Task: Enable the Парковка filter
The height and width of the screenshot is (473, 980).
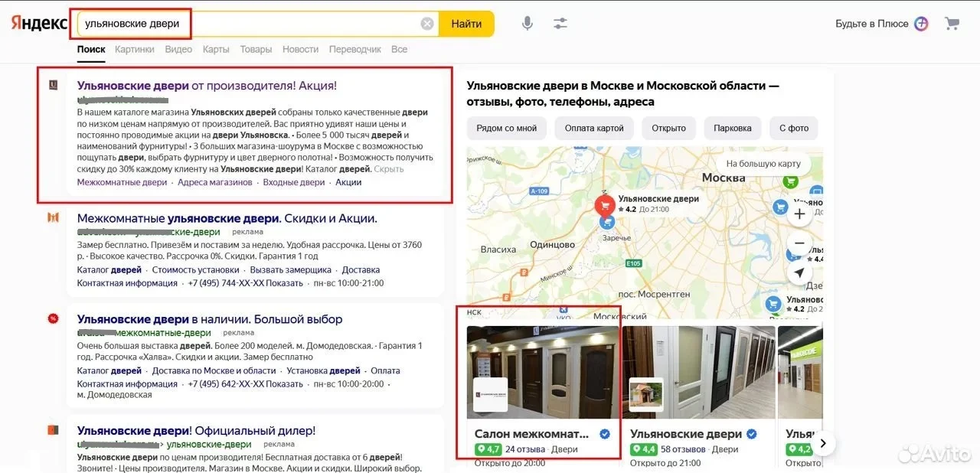Action: click(x=733, y=128)
